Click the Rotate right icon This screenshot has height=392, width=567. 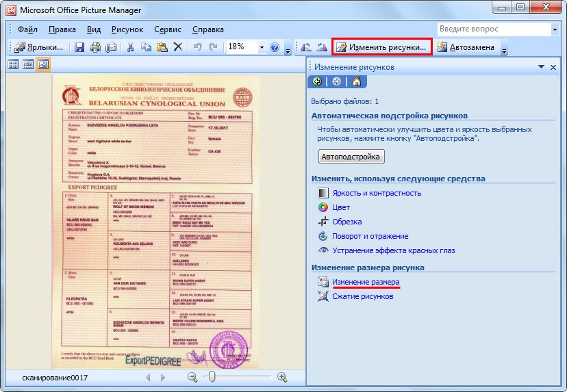(x=322, y=47)
